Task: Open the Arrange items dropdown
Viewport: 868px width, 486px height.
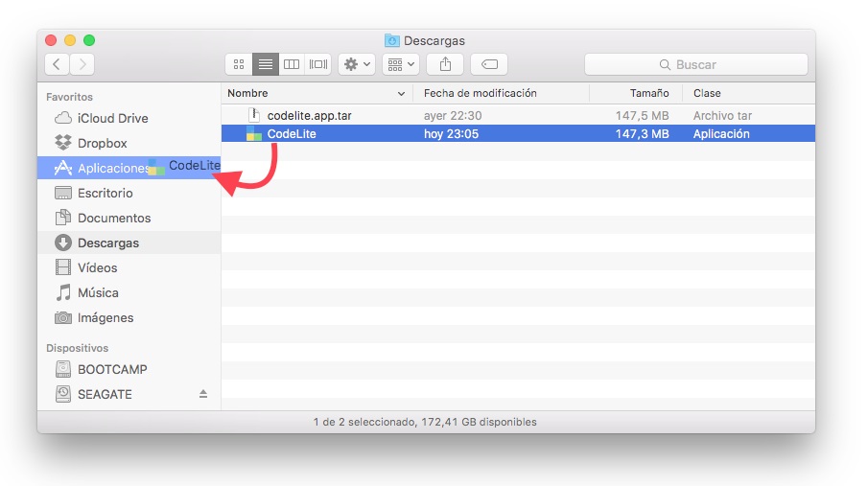Action: (401, 64)
